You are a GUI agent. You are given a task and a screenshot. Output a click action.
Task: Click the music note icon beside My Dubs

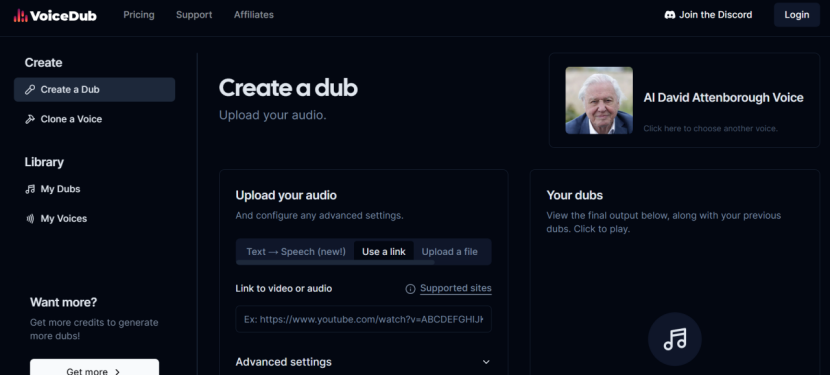30,189
